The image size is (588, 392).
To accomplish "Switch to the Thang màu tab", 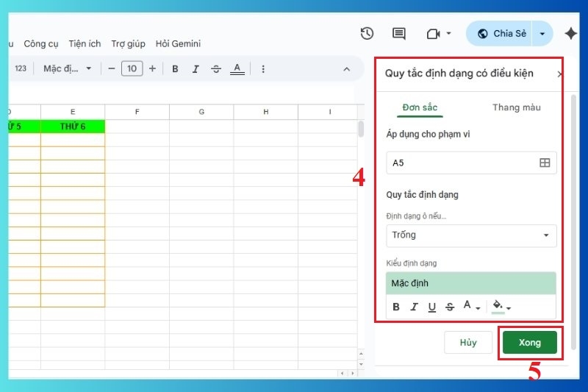I will click(517, 107).
